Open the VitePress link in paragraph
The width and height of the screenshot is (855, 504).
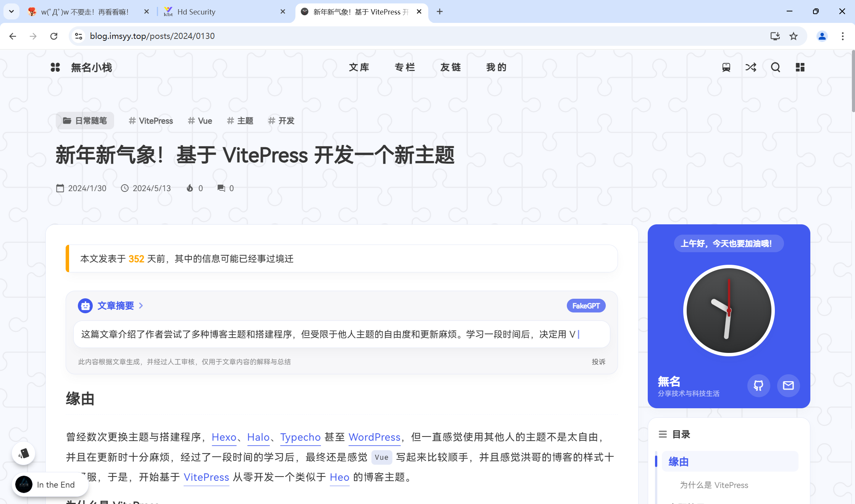206,477
